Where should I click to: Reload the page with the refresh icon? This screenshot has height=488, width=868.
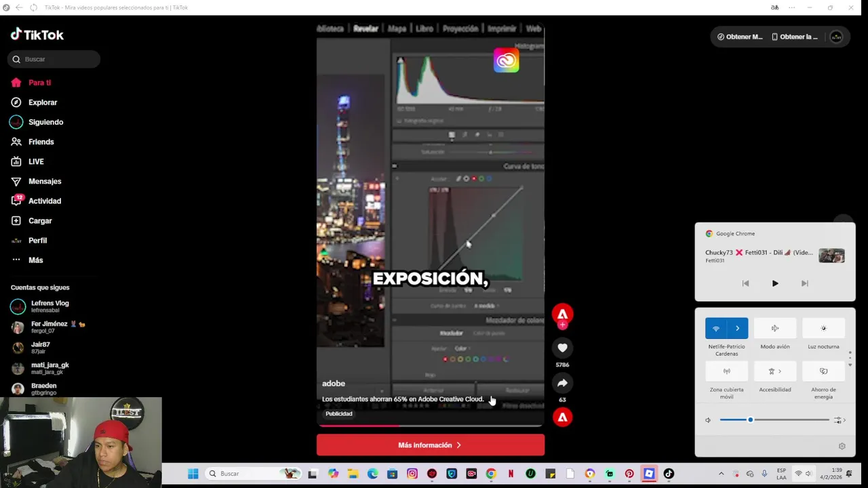pos(34,7)
